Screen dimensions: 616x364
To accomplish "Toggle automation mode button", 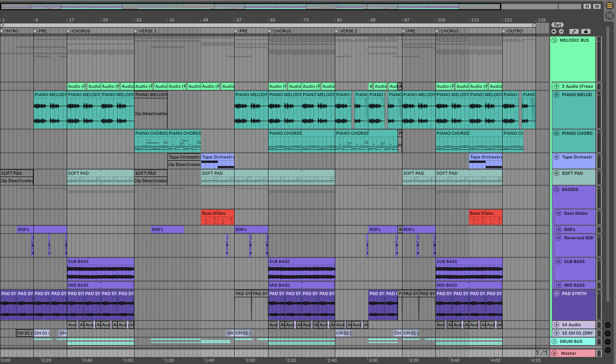I will 574,31.
